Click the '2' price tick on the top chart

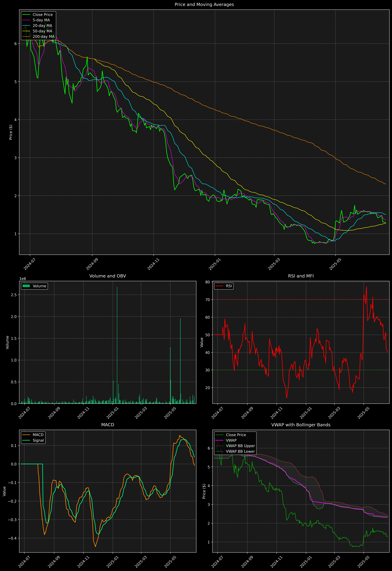click(15, 196)
